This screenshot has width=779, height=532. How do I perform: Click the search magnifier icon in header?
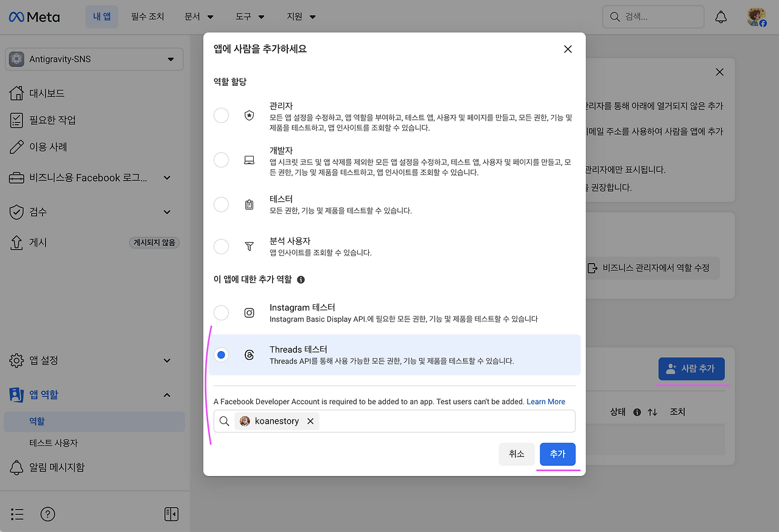615,17
